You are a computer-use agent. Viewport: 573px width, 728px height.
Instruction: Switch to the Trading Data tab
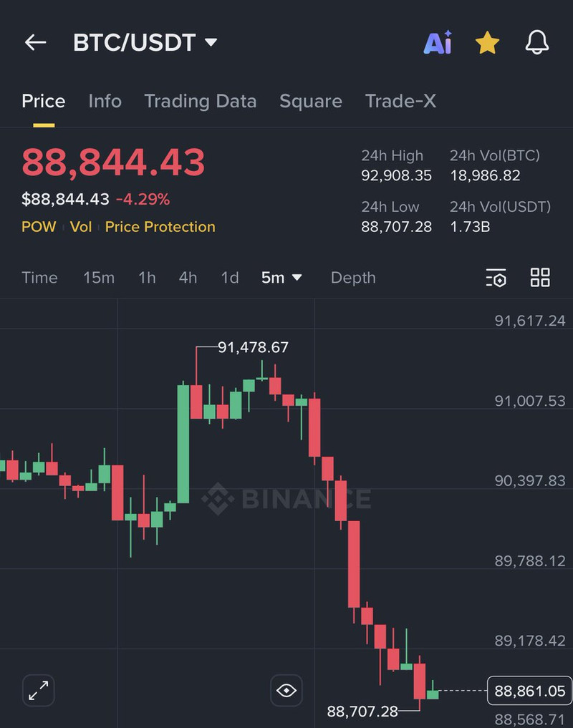click(x=201, y=102)
